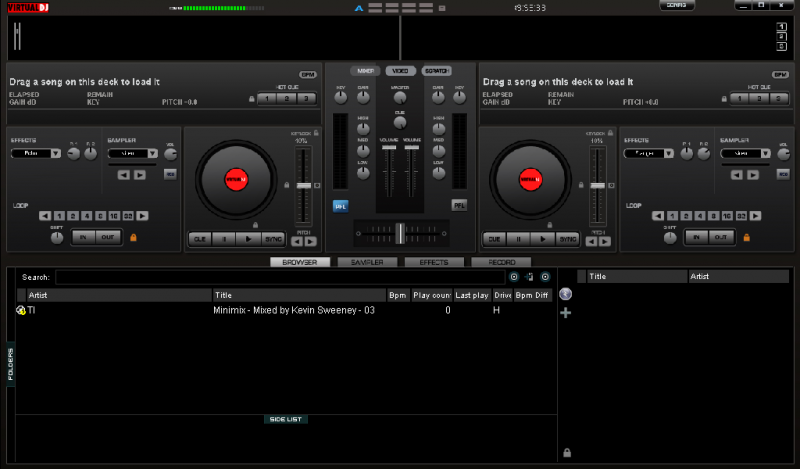Open the right deck Effects dropdown

(669, 153)
